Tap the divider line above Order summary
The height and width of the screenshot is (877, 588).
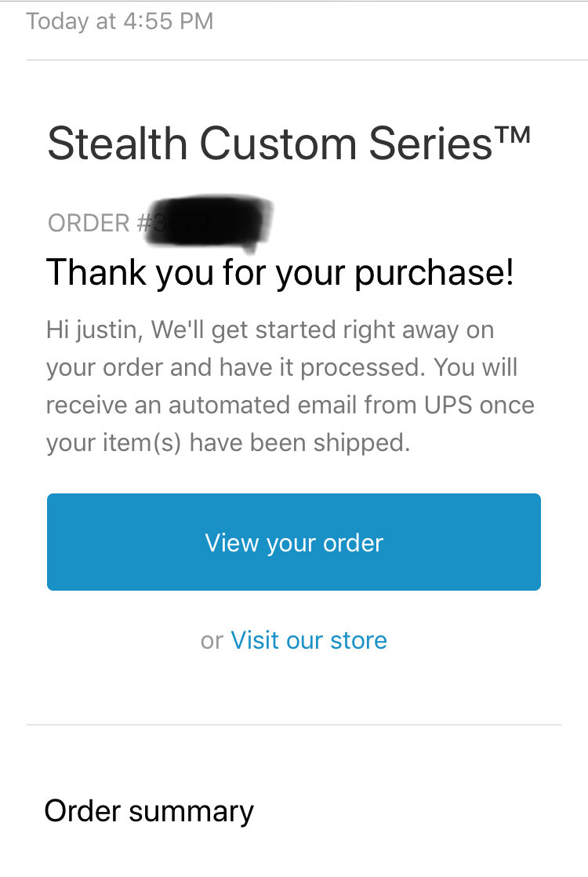tap(293, 725)
